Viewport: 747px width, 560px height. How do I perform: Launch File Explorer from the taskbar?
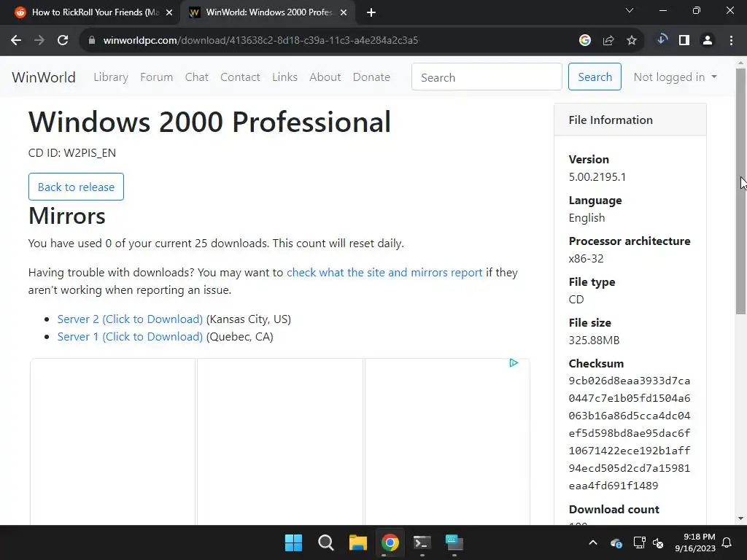[x=357, y=542]
